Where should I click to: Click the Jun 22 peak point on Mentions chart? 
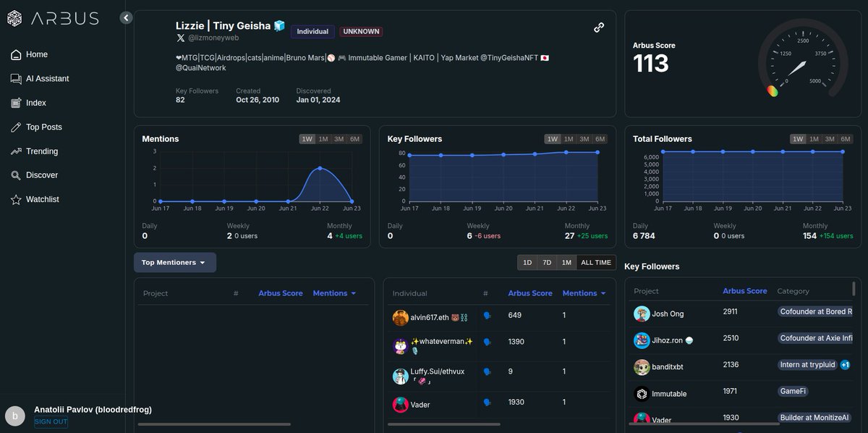320,168
